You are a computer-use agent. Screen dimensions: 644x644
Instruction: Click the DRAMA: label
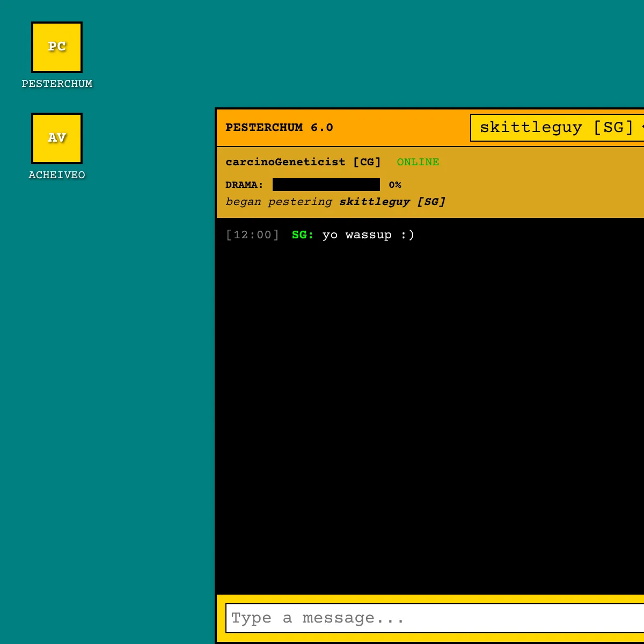(x=245, y=185)
